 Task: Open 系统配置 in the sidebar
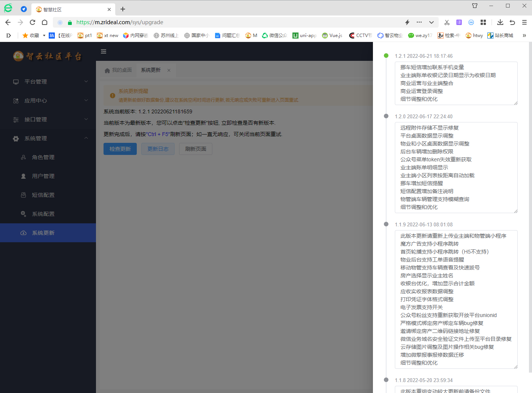pos(48,214)
